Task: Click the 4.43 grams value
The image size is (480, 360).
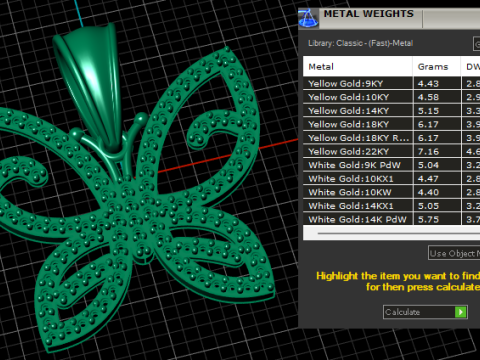Action: (x=428, y=84)
